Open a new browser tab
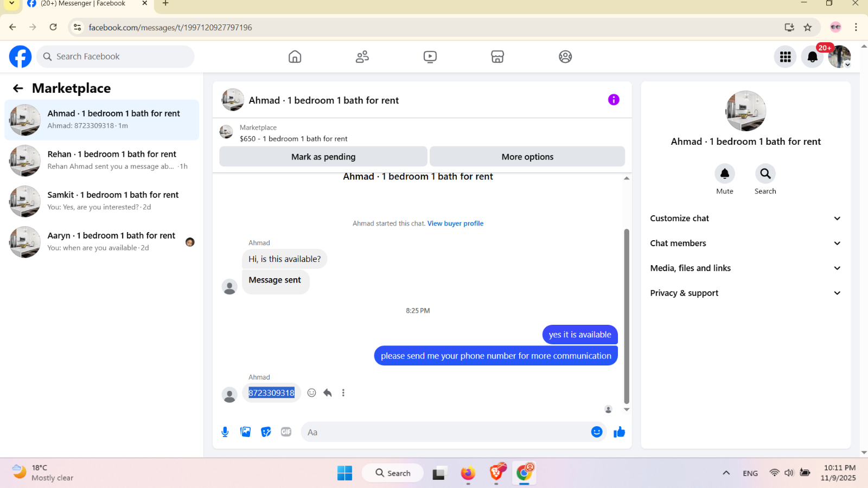The image size is (868, 488). coord(165,4)
